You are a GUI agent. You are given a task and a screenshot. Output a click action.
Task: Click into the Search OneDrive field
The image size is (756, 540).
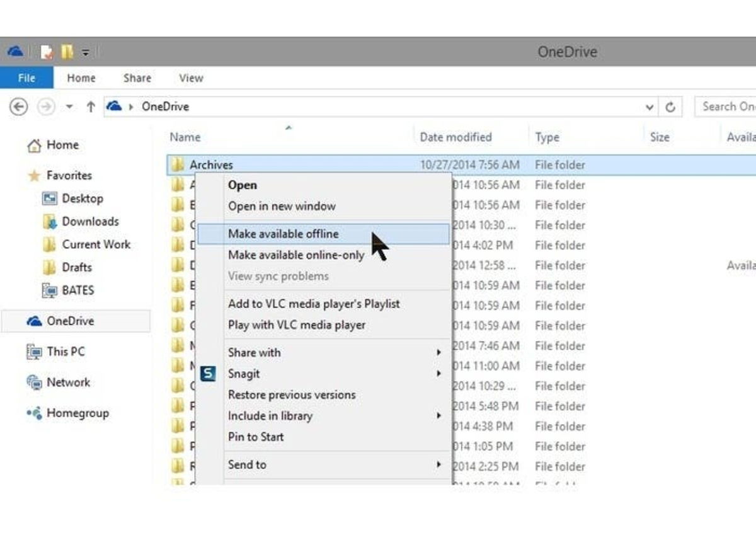point(725,106)
